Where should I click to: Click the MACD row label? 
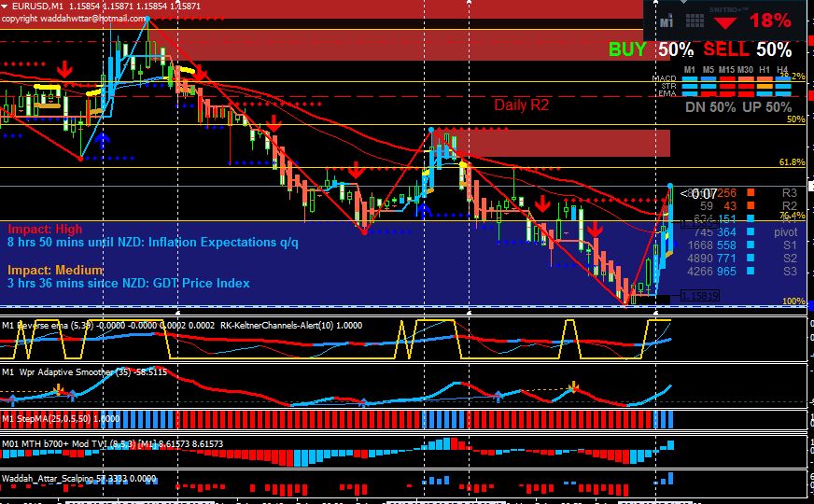(x=664, y=78)
